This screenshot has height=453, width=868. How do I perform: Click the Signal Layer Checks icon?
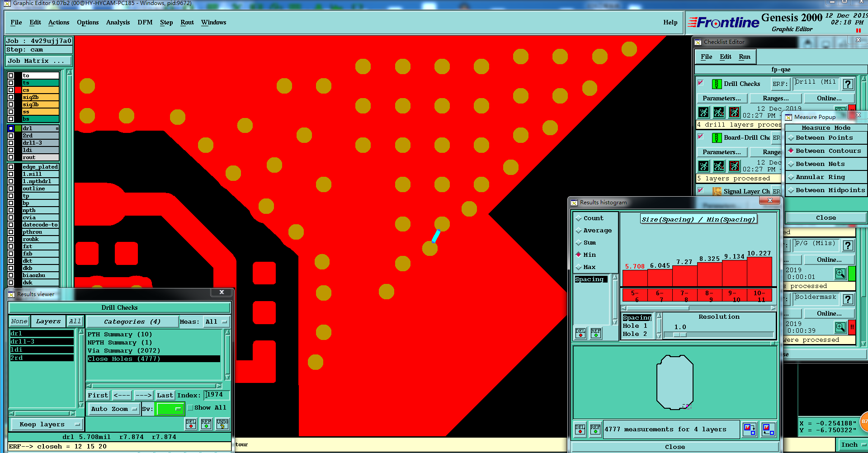(x=717, y=192)
